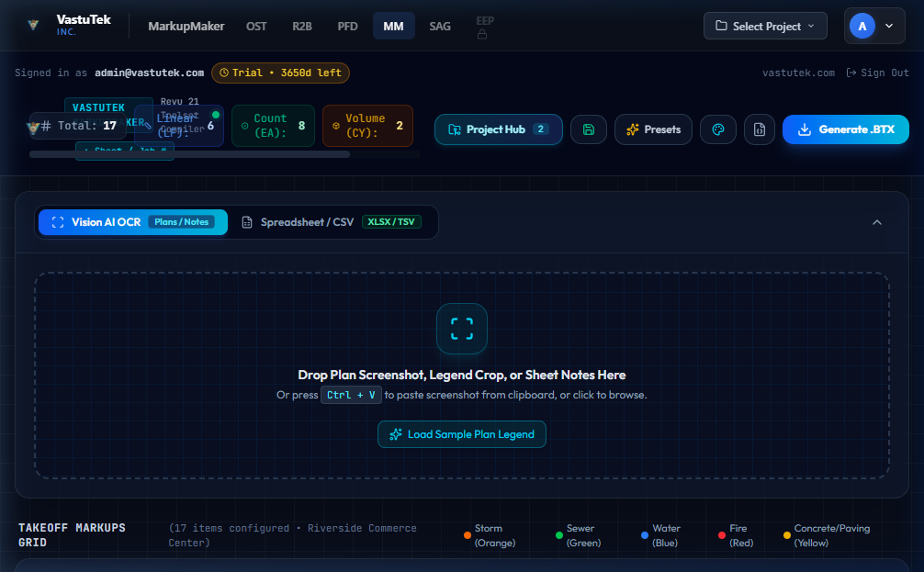Click Sign Out

click(877, 73)
